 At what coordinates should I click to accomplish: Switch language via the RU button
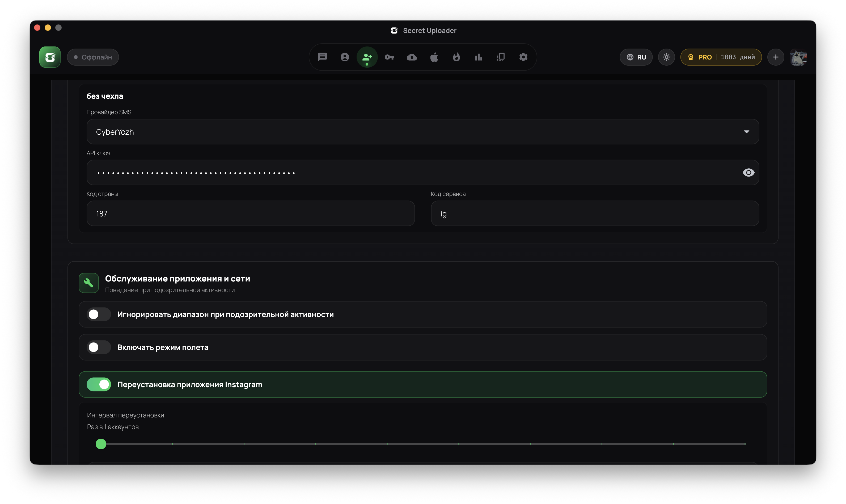pyautogui.click(x=636, y=57)
